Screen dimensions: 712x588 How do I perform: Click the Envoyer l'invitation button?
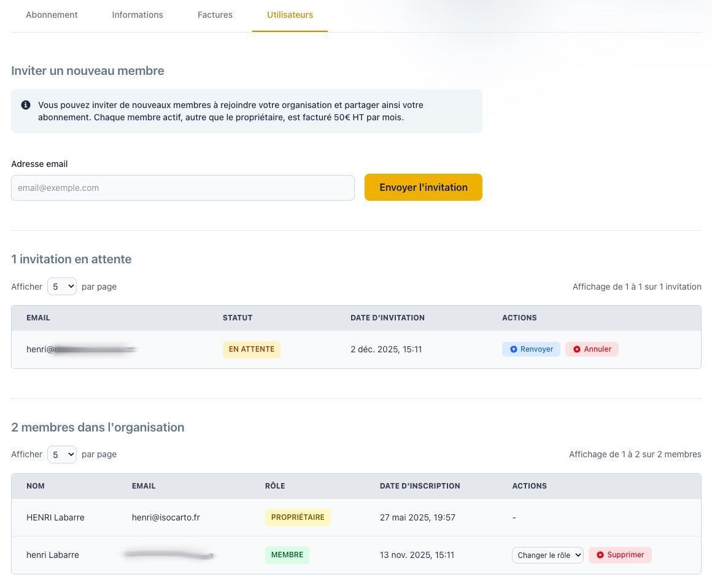click(x=423, y=187)
